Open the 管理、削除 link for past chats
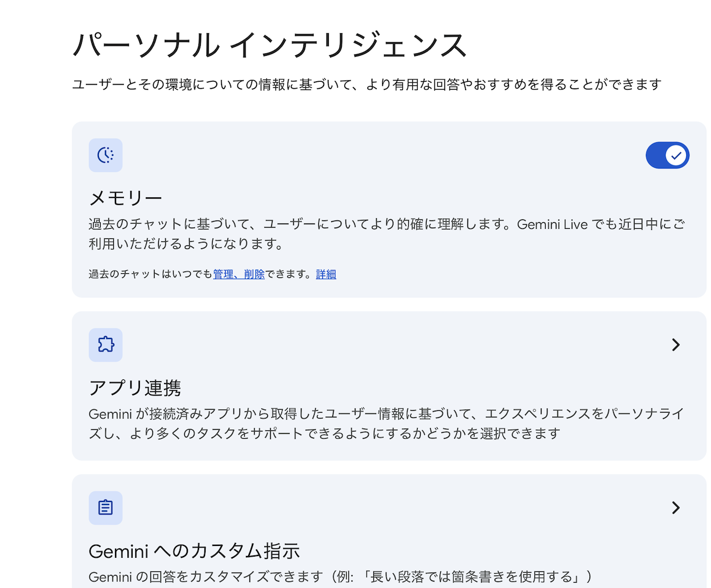Screen dimensions: 711x588 pyautogui.click(x=239, y=274)
